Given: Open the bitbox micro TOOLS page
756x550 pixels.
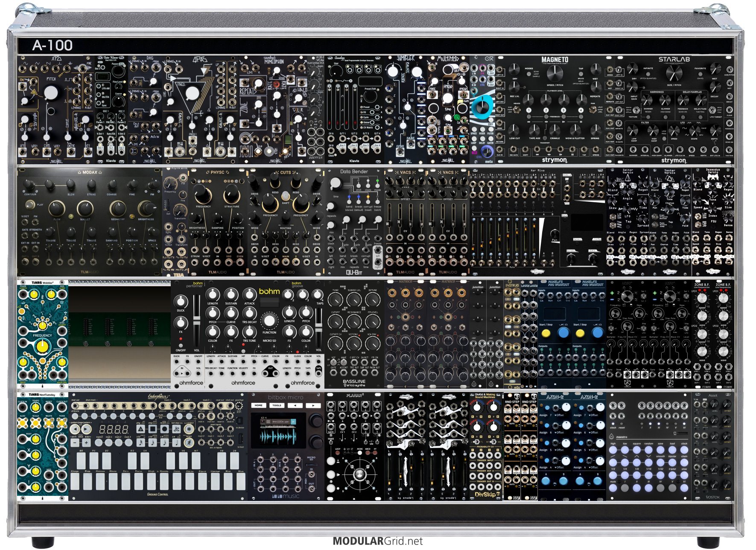Looking at the screenshot, I should [277, 405].
